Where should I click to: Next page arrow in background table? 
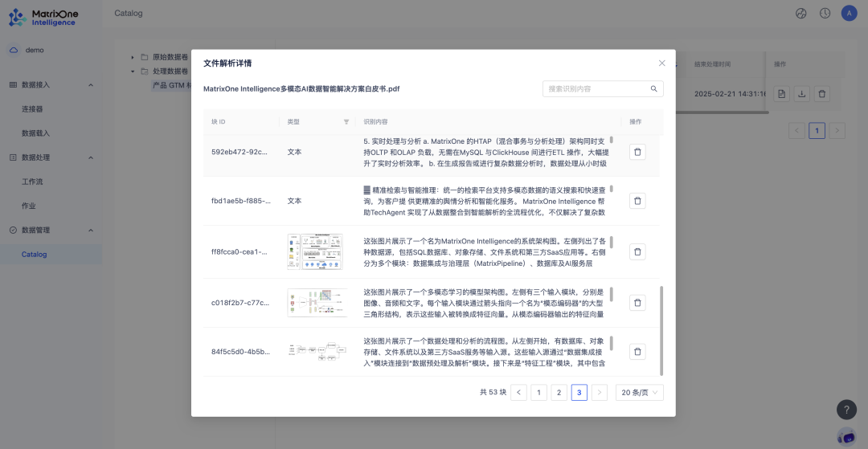[x=837, y=130]
